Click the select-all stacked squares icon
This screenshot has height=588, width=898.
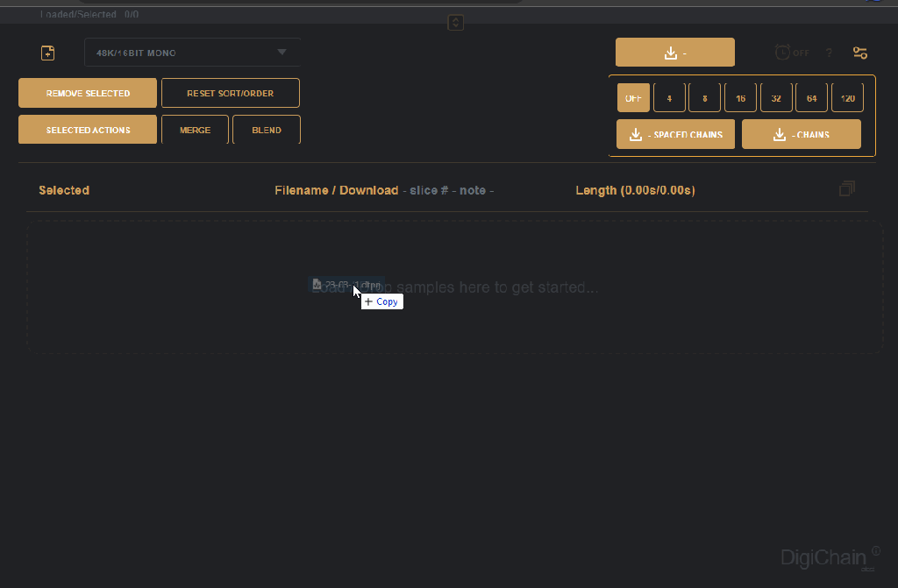[x=846, y=189]
